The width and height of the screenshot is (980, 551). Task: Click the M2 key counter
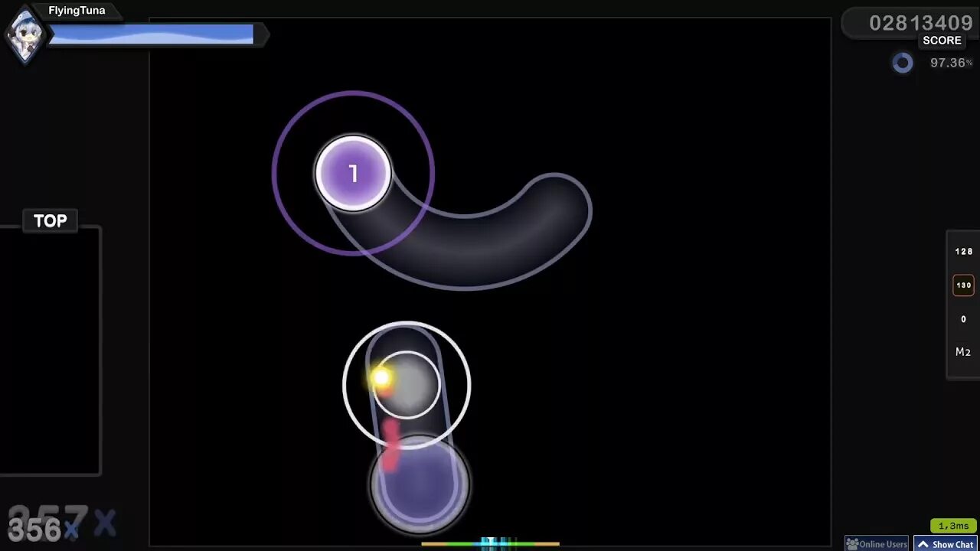[x=963, y=352]
